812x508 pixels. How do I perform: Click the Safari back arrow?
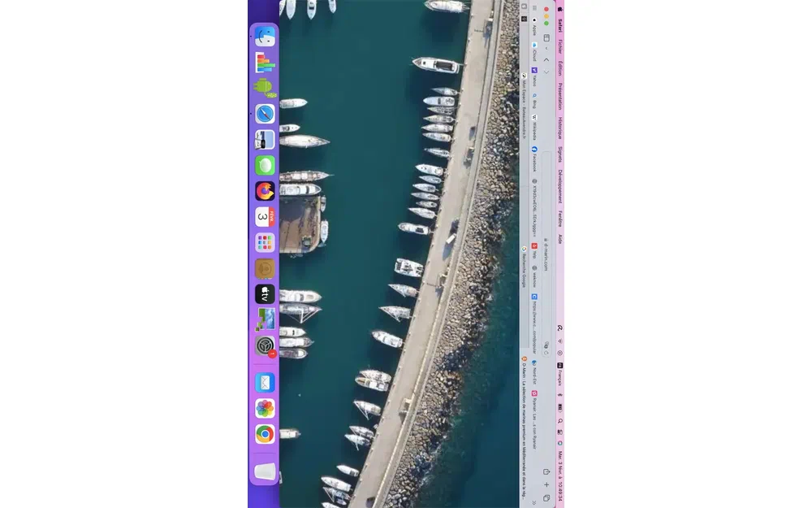point(546,59)
